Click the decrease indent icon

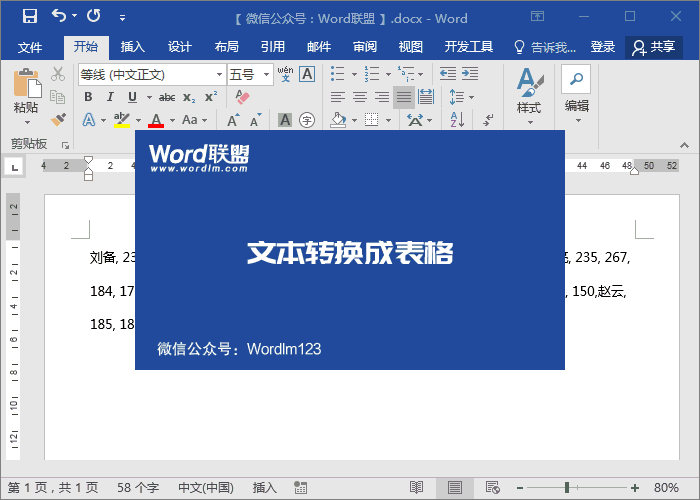pyautogui.click(x=448, y=74)
